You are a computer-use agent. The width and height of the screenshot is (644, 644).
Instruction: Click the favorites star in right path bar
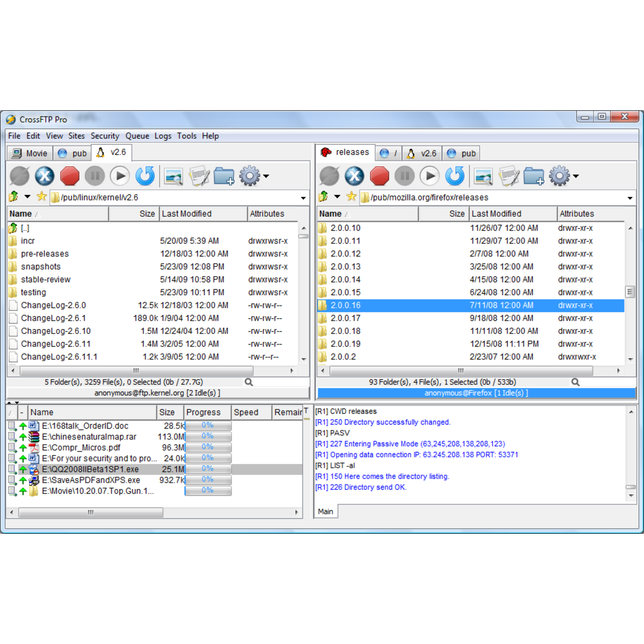[352, 197]
